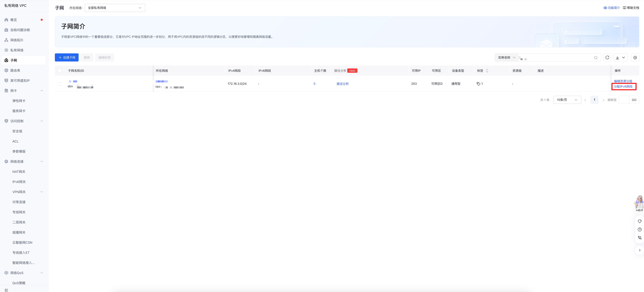
Task: Open the 所在网络 全部私有网络 dropdown
Action: click(115, 8)
